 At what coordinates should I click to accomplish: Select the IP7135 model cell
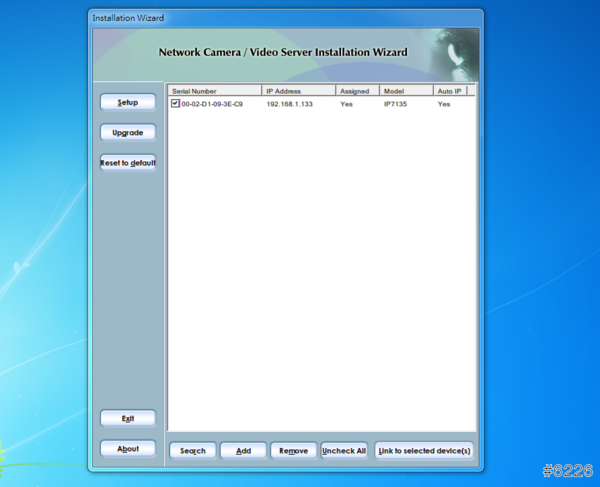click(x=397, y=104)
